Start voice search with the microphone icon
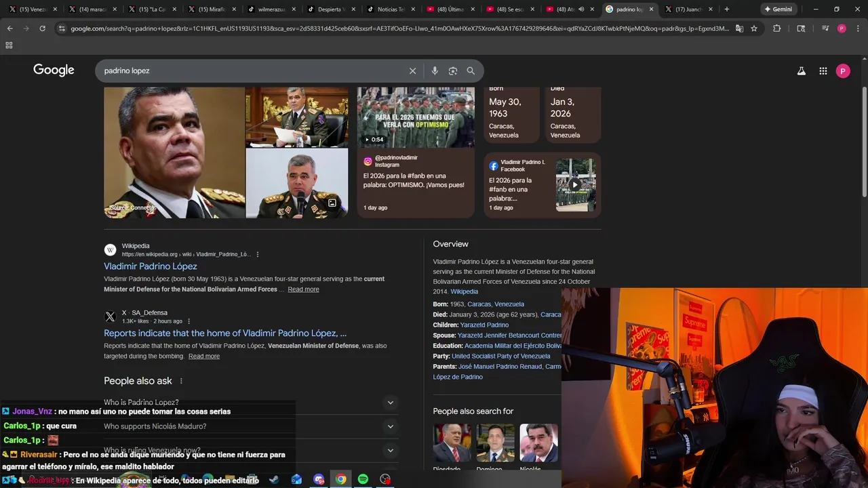Image resolution: width=868 pixels, height=488 pixels. pos(435,70)
